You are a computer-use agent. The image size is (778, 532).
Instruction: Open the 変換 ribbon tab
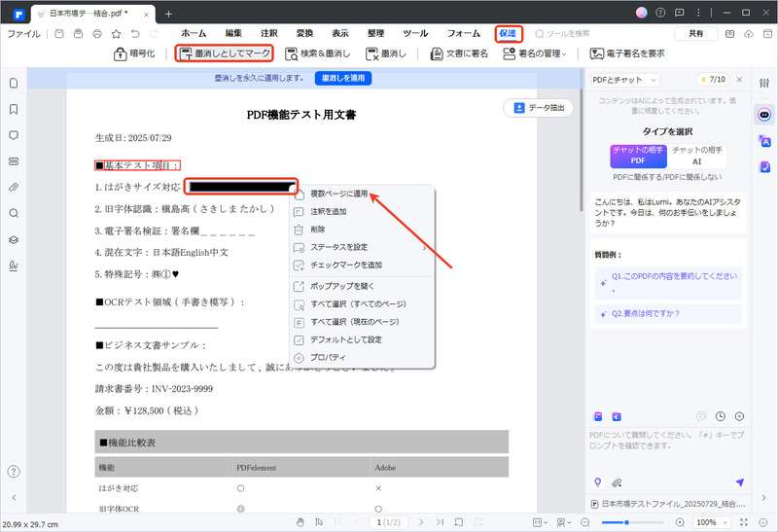click(304, 33)
